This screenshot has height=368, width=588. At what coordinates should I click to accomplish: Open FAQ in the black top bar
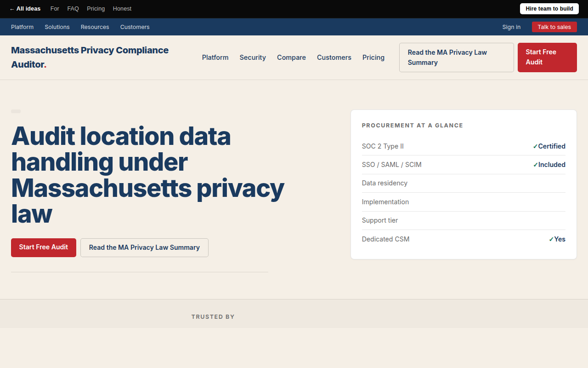point(73,9)
